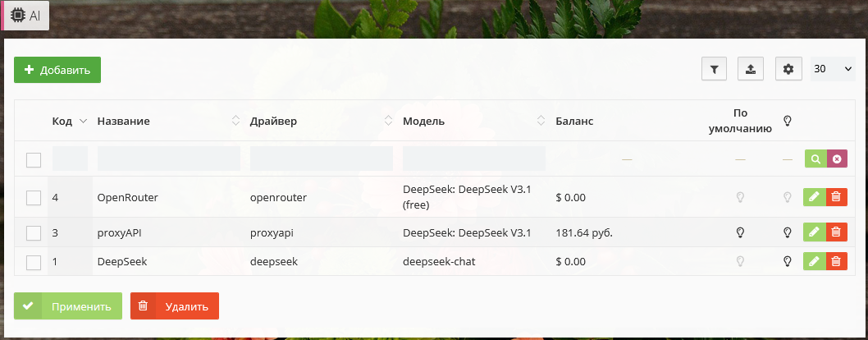Sort by Драйвер column arrows
This screenshot has height=340, width=868.
389,121
